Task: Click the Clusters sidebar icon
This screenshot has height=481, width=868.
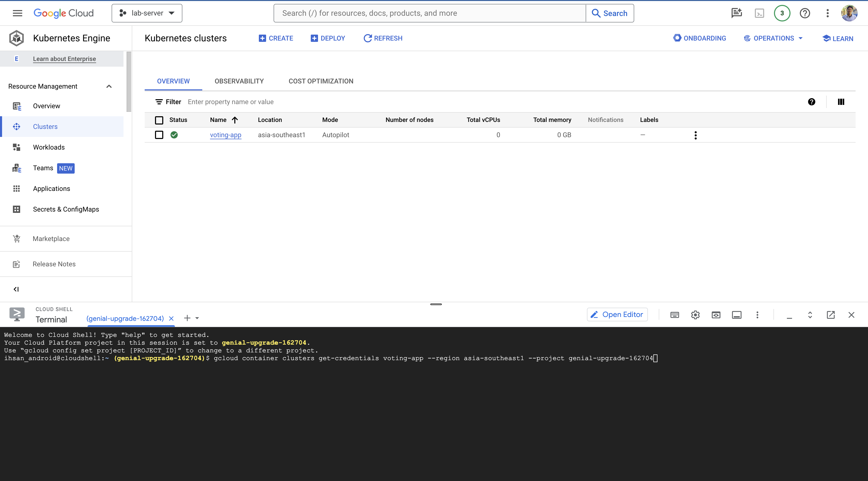Action: click(x=16, y=126)
